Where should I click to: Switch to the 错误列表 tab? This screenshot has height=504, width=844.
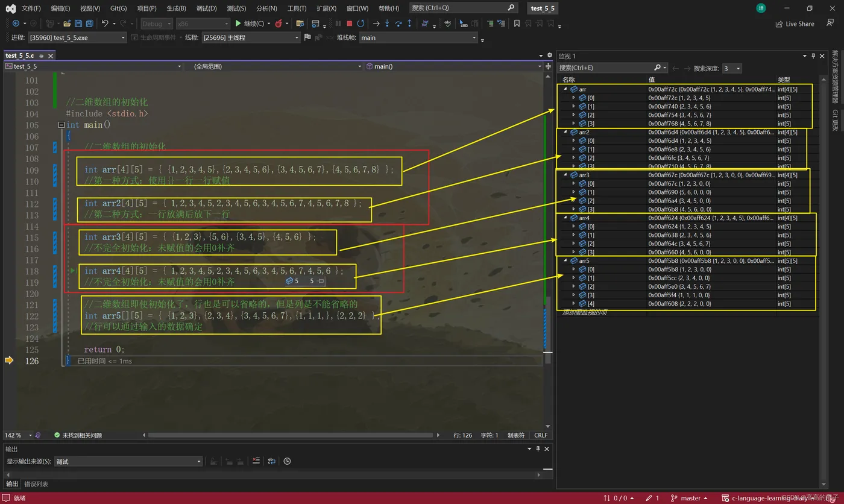pos(36,484)
